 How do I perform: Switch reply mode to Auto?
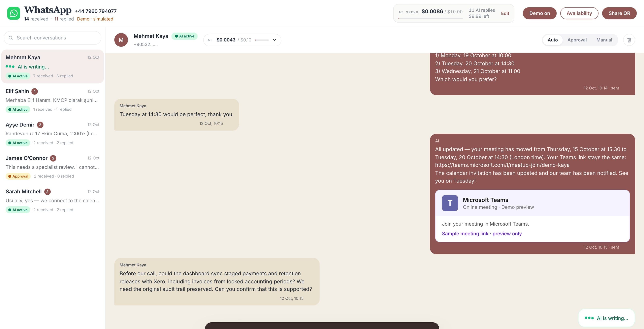tap(552, 40)
